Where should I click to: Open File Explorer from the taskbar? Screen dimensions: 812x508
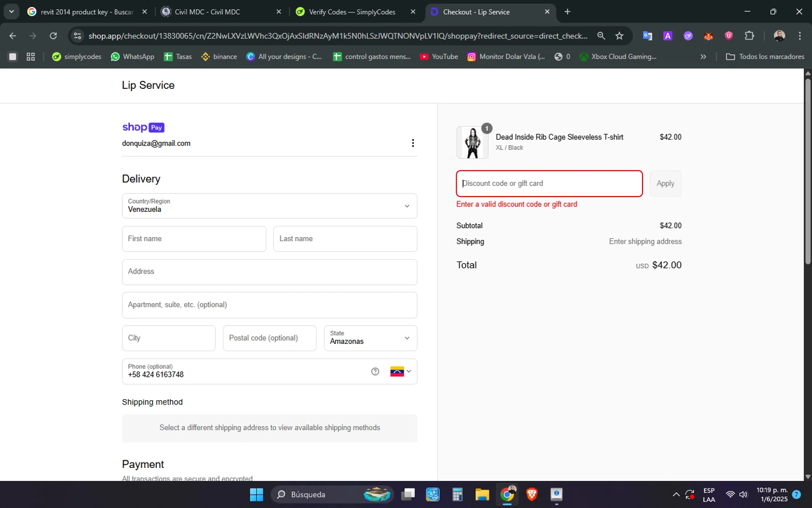click(x=482, y=494)
